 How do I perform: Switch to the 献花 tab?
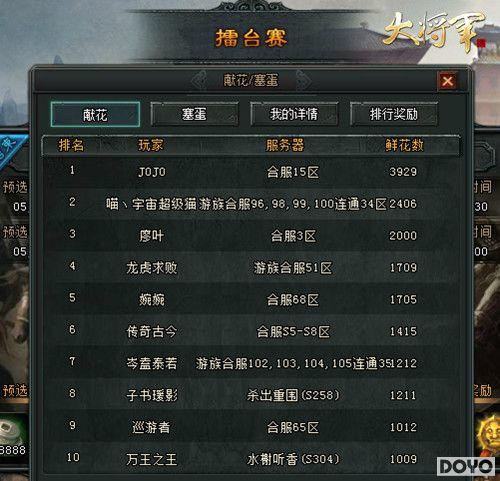point(95,115)
